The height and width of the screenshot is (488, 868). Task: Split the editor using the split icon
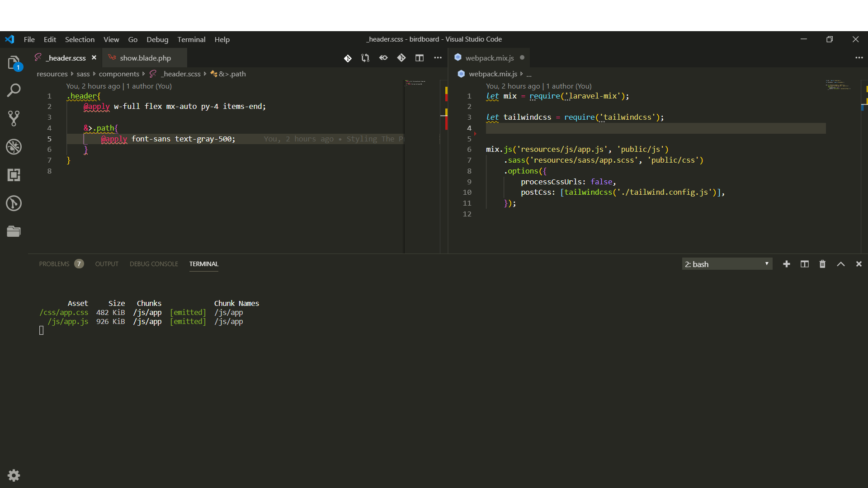[x=420, y=58]
